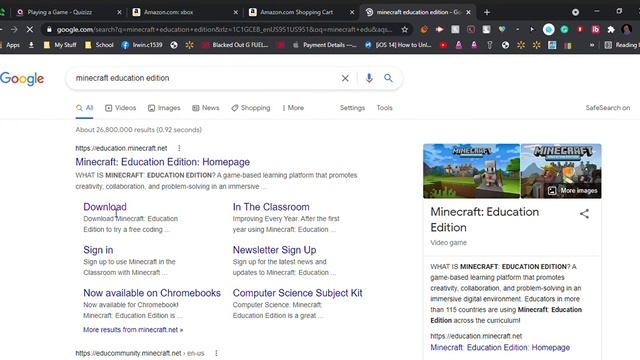The image size is (640, 360).
Task: Open Blacked Out G FUEL bookmark
Action: tap(235, 45)
